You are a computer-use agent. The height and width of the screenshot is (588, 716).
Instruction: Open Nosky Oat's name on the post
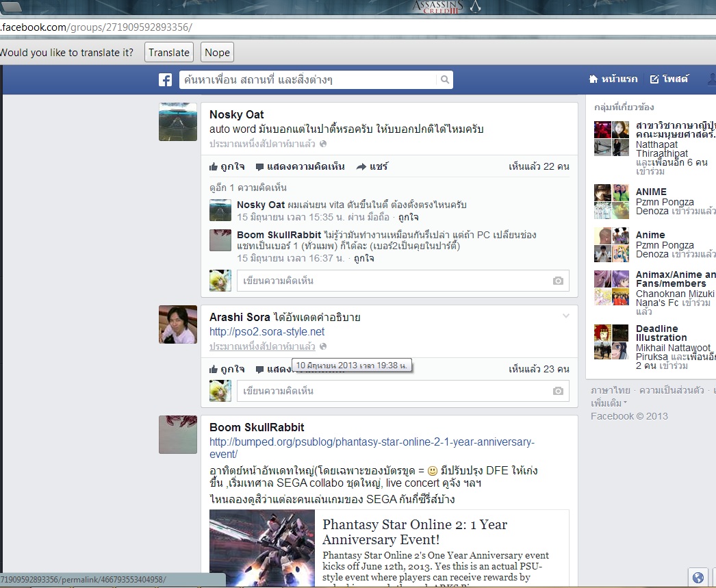click(x=237, y=114)
